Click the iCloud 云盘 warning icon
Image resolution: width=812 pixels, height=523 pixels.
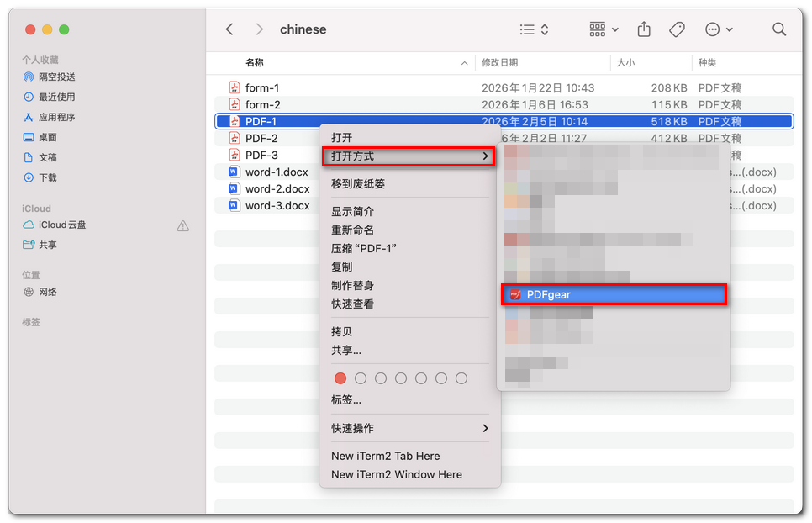point(183,225)
